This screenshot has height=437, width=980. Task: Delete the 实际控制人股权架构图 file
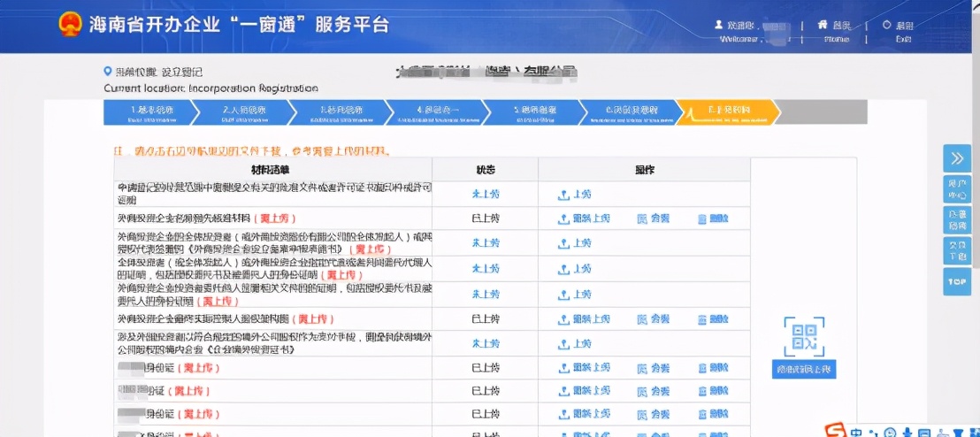coord(713,319)
